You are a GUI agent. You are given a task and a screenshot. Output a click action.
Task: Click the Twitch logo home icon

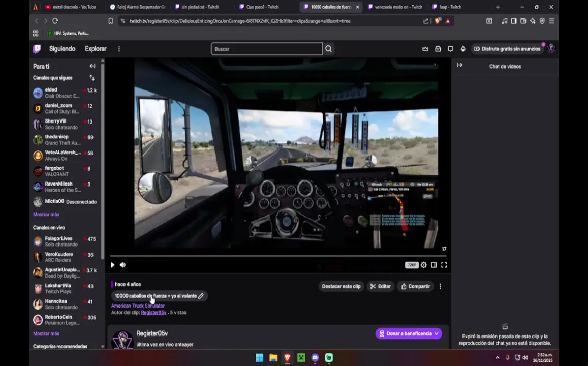(x=37, y=49)
